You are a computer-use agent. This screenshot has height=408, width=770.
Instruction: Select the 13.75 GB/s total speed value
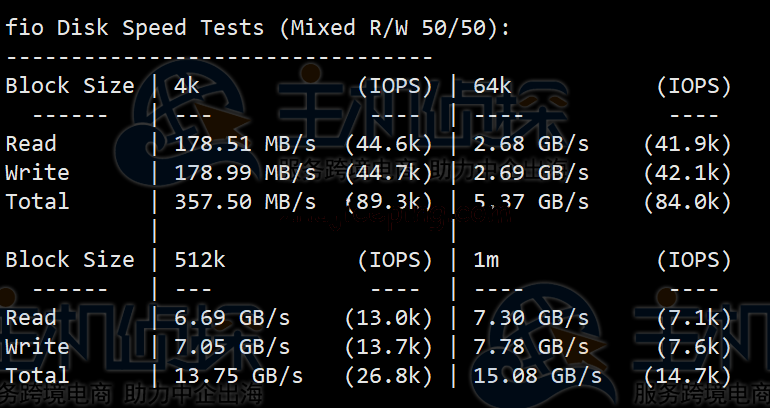pyautogui.click(x=238, y=376)
